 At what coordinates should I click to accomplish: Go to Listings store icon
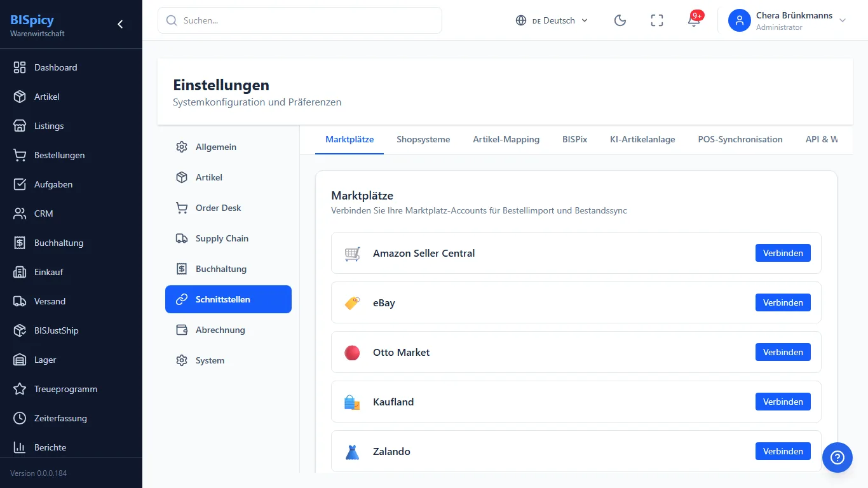click(20, 126)
